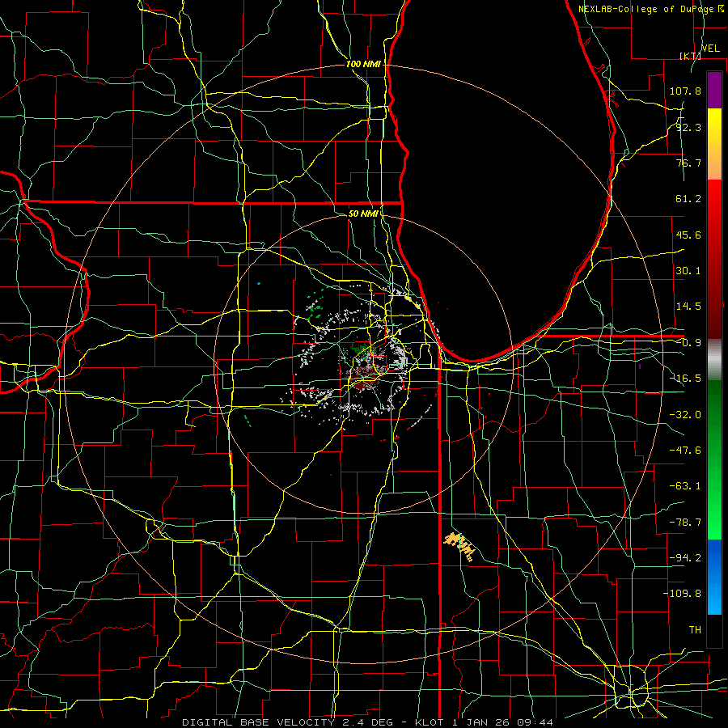The width and height of the screenshot is (728, 728).
Task: Click the gray near-zero segment of the color bar
Action: [x=714, y=360]
